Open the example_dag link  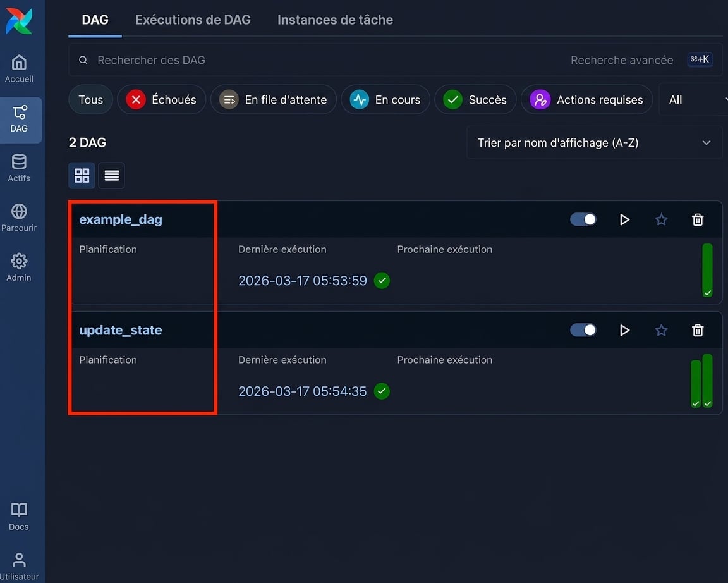[x=121, y=219]
